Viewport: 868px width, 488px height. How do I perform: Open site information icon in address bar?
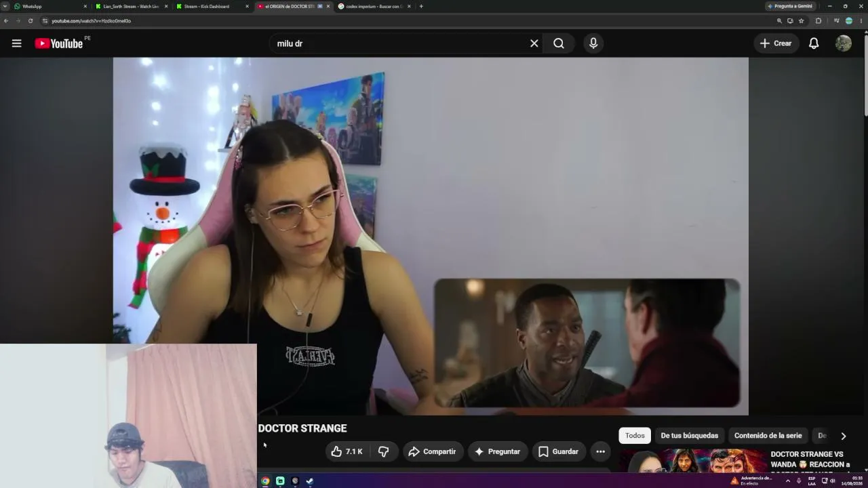tap(45, 21)
